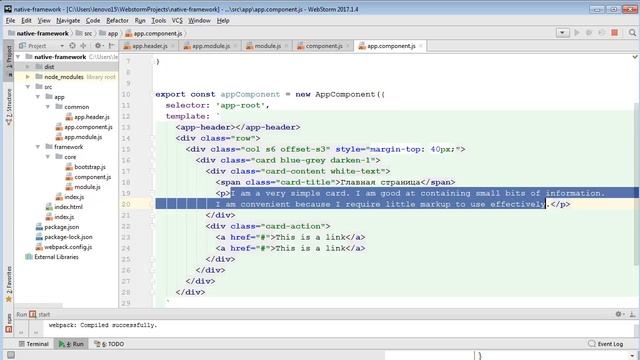Open the Project panel gear settings
Viewport: 640px width, 360px height.
[98, 46]
